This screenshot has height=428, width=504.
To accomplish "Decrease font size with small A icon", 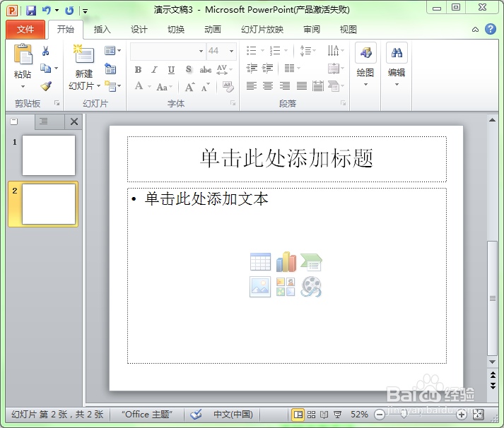I will pos(205,87).
